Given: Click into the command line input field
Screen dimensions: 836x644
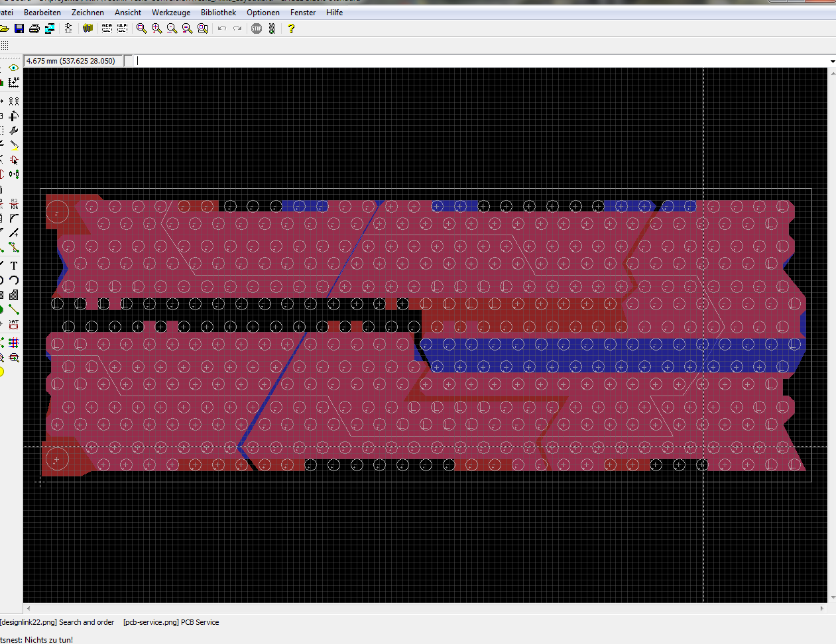Looking at the screenshot, I should coord(464,61).
